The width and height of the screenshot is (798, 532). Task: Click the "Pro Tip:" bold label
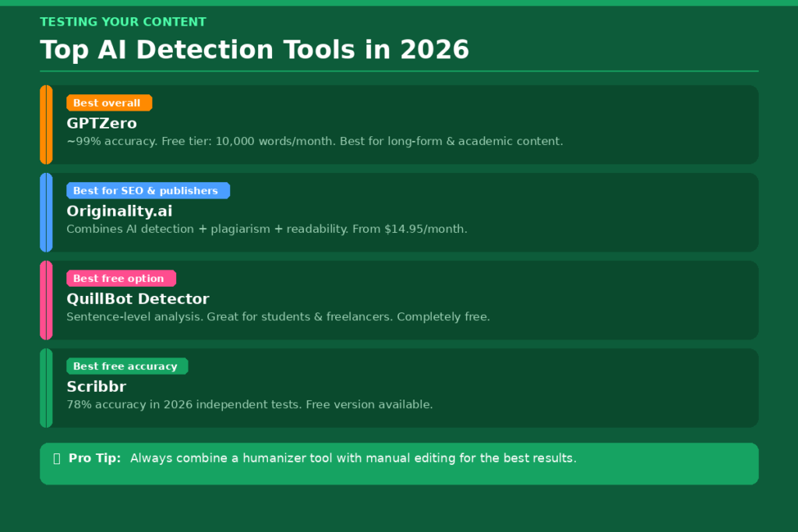pyautogui.click(x=94, y=458)
